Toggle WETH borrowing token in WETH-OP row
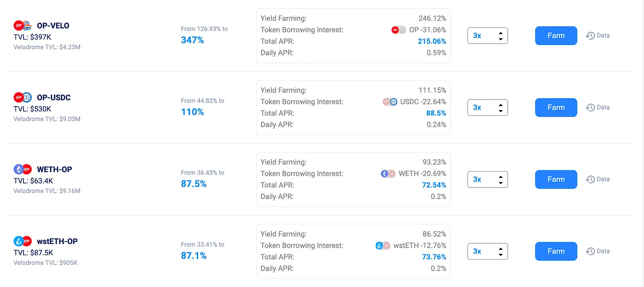 [x=388, y=174]
